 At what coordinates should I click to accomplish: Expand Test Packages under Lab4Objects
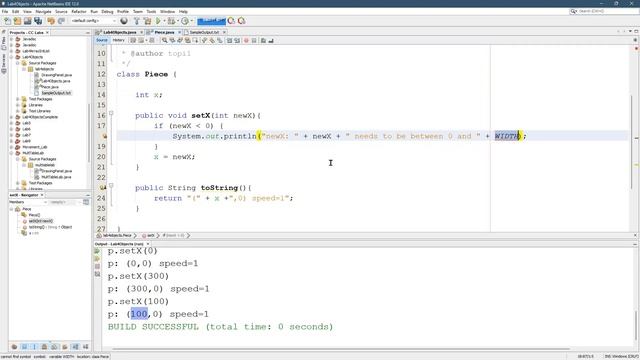point(18,99)
